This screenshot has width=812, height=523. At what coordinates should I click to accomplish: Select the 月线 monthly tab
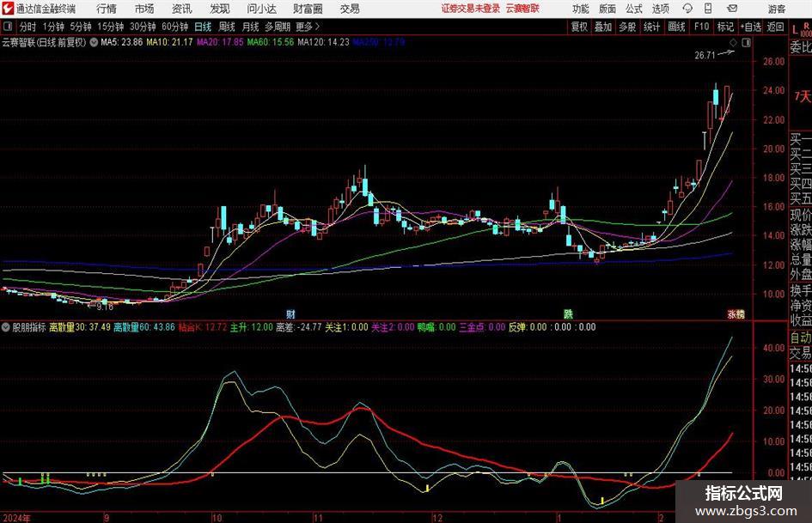(250, 27)
